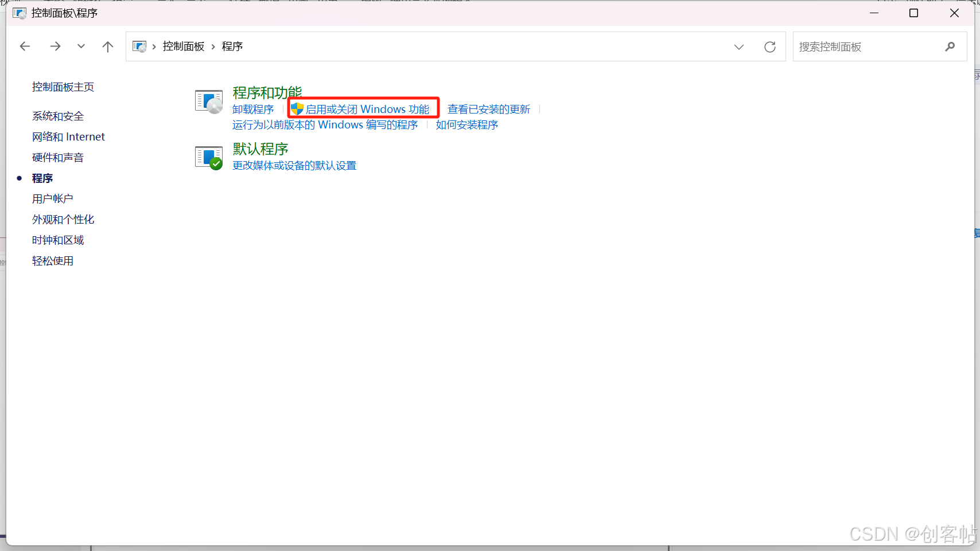Go back with the left arrow button

point(25,46)
